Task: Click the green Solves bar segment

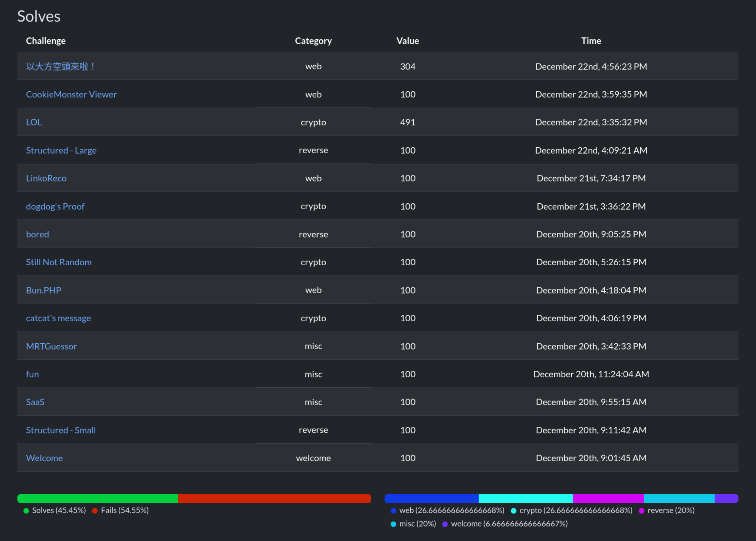Action: (98, 498)
